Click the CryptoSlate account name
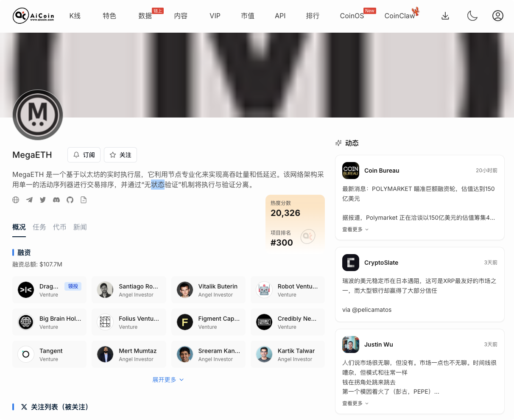514x420 pixels. coord(381,263)
